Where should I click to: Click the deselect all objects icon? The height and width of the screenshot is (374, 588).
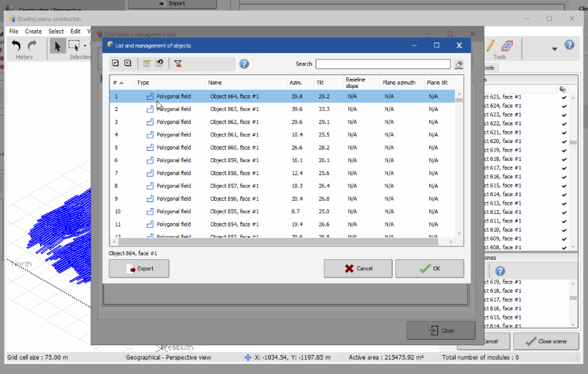128,64
